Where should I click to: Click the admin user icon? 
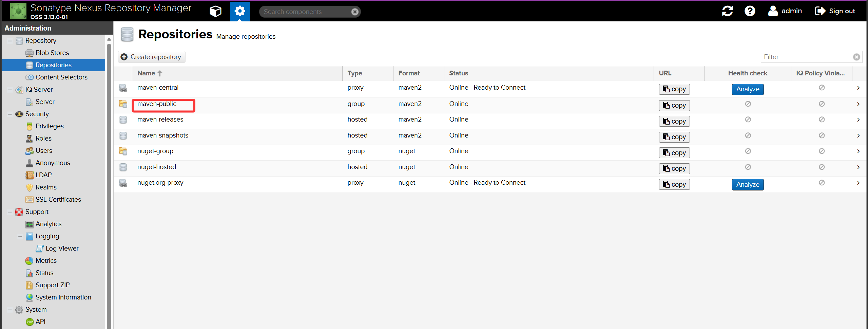pos(773,11)
